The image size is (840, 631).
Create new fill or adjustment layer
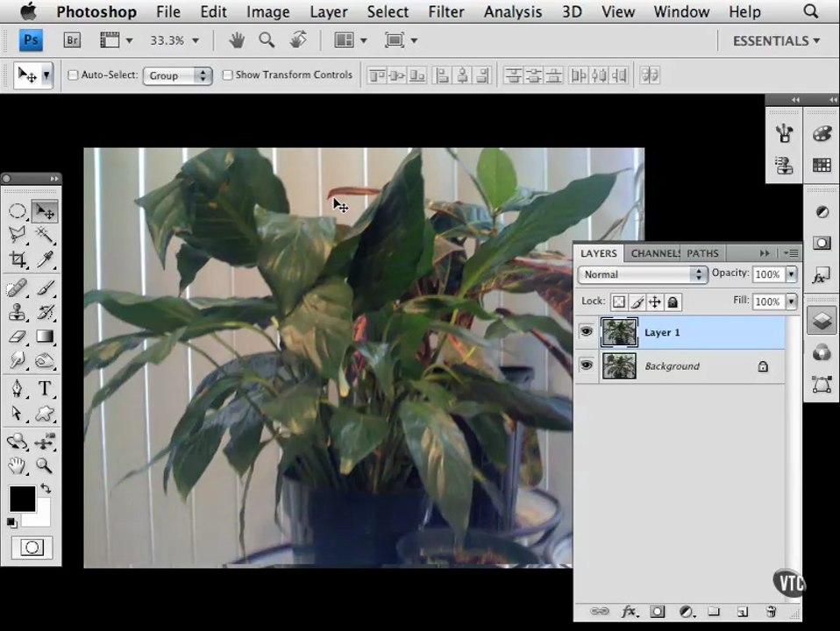[686, 611]
